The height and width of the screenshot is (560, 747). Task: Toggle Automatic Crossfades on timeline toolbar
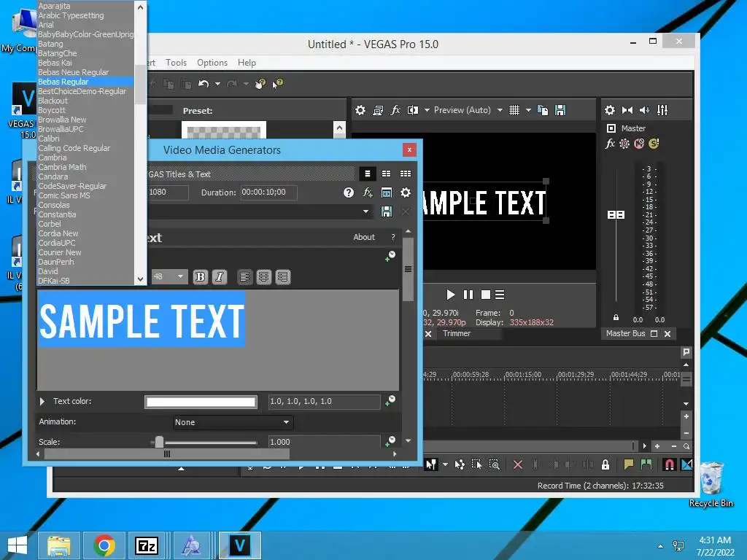pos(687,464)
